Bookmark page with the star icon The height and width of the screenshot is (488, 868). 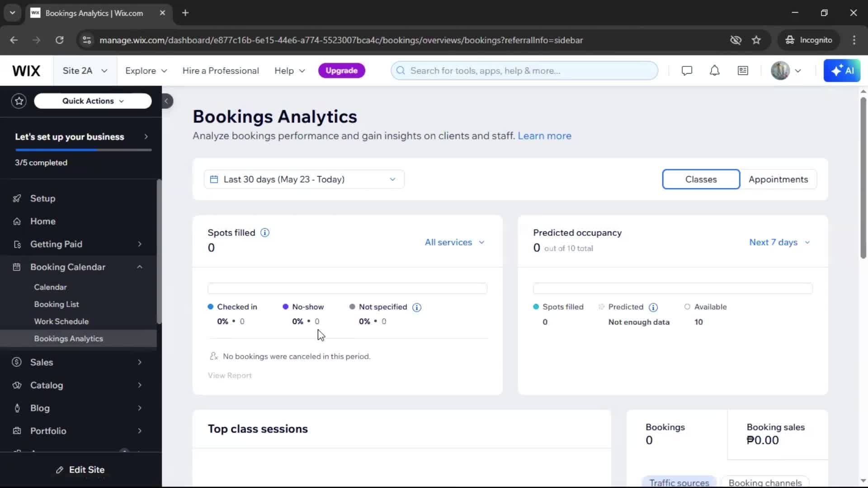(756, 40)
